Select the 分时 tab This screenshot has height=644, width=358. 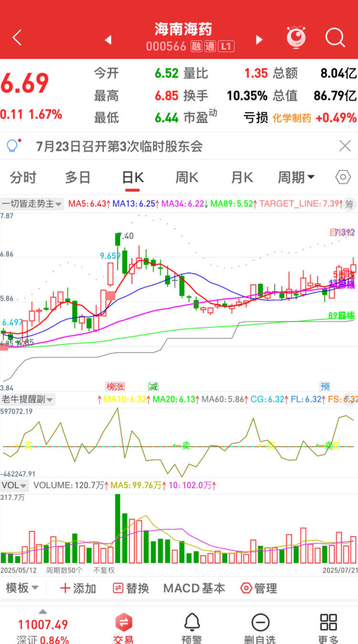click(23, 177)
